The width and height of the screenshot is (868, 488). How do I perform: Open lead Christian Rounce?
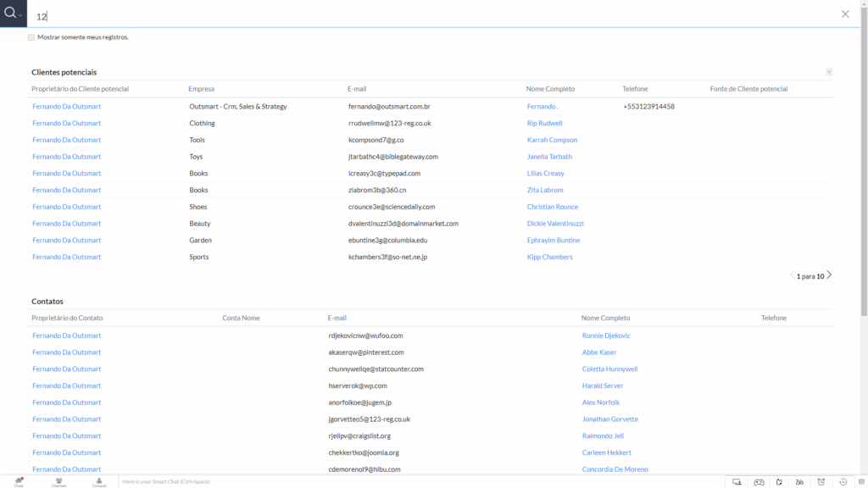point(553,207)
